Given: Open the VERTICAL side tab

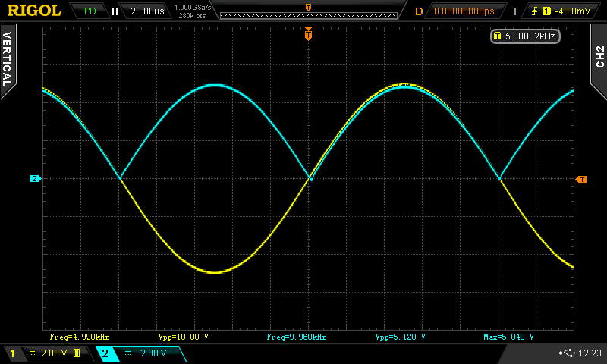Looking at the screenshot, I should (x=8, y=61).
